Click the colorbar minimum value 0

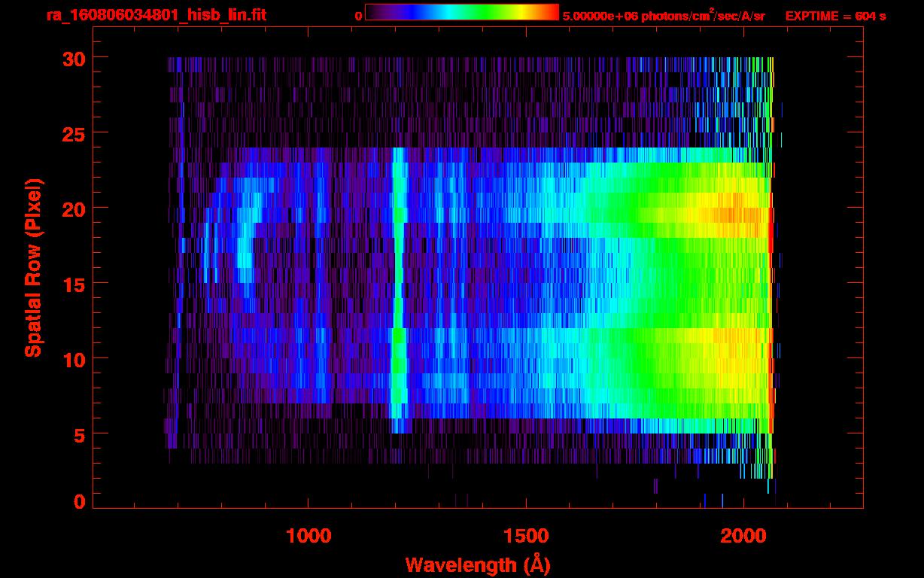pos(358,16)
